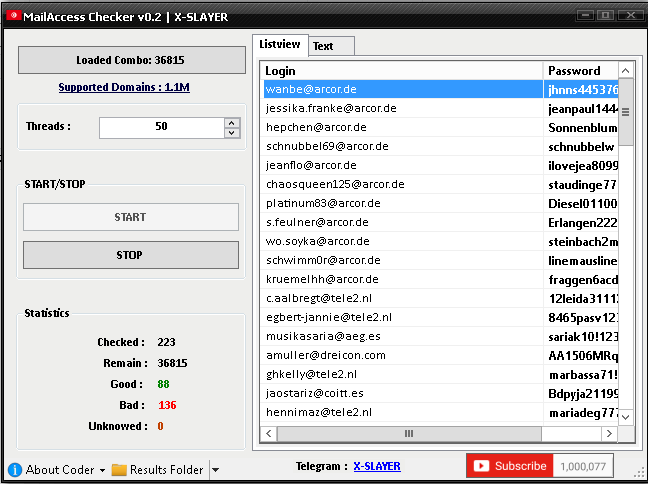
Task: Open the Supported Domains link
Action: click(x=124, y=88)
